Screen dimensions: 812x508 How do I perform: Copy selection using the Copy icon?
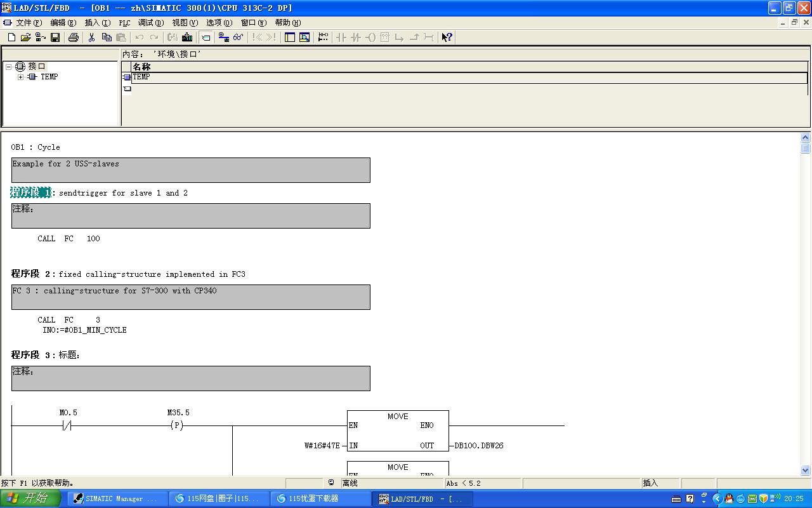tap(107, 37)
